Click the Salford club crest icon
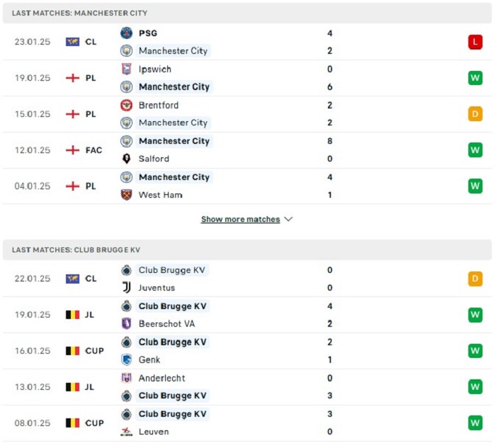The height and width of the screenshot is (448, 496). [126, 159]
